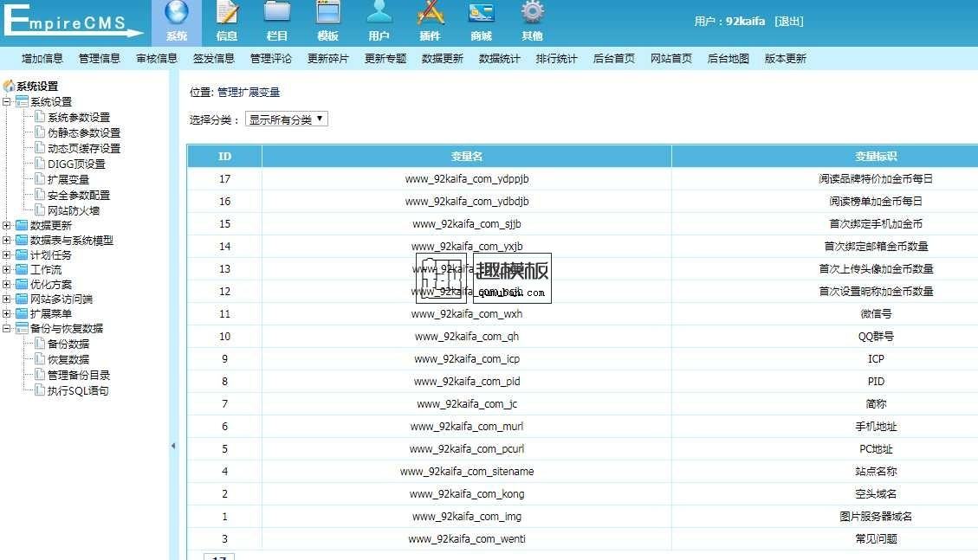Expand the 数据表与系统模型 tree node
Viewport: 978px width, 560px height.
pos(6,240)
